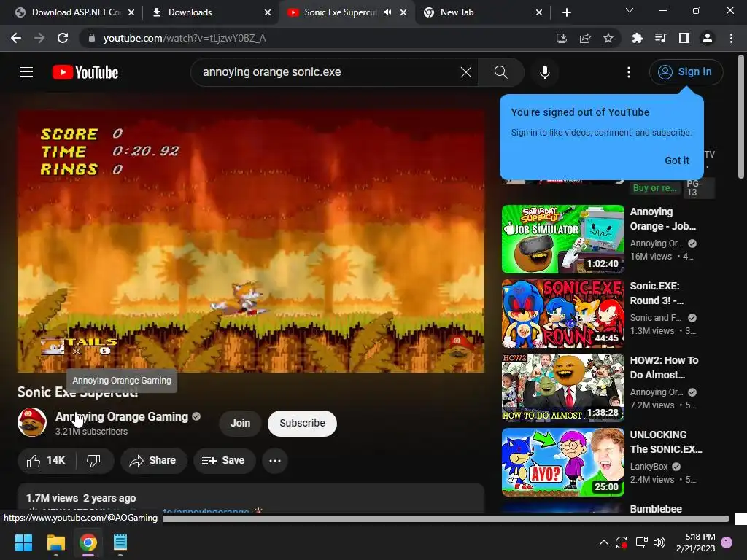Open HOW2 How To Do Almost thumbnail
Screen dimensions: 747x560
coord(562,388)
